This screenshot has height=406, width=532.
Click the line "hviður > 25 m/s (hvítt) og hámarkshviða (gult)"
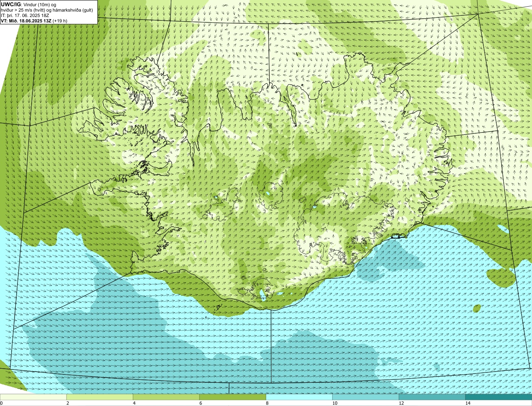coord(47,10)
